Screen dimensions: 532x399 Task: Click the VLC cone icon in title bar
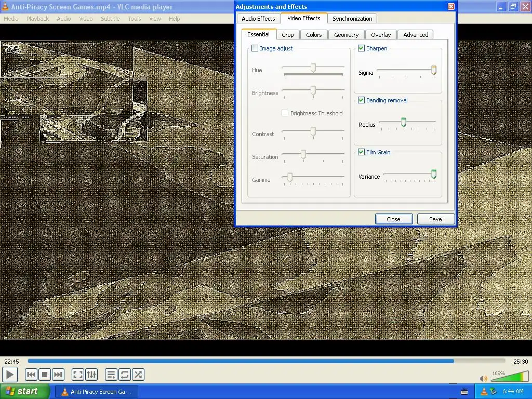pos(5,6)
